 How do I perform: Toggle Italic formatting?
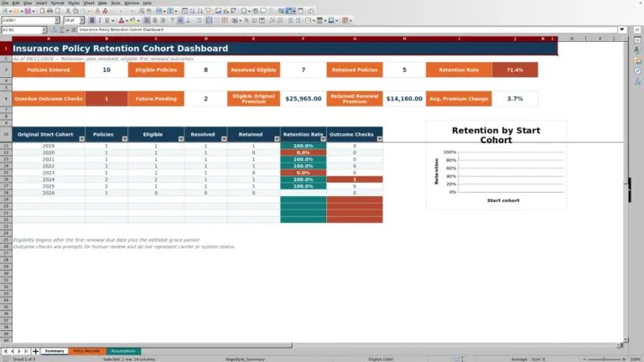click(100, 20)
